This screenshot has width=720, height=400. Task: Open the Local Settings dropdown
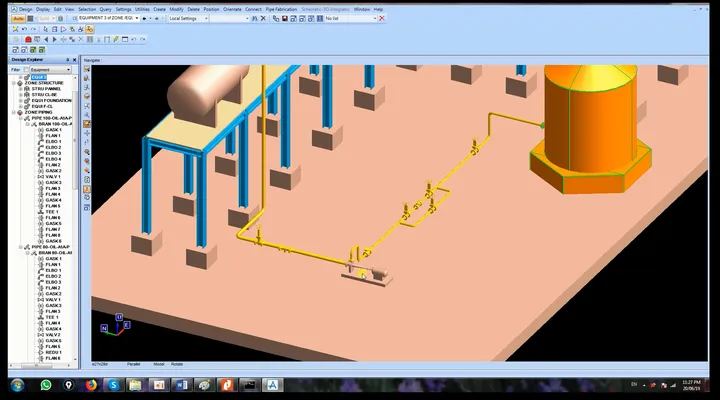tap(206, 18)
